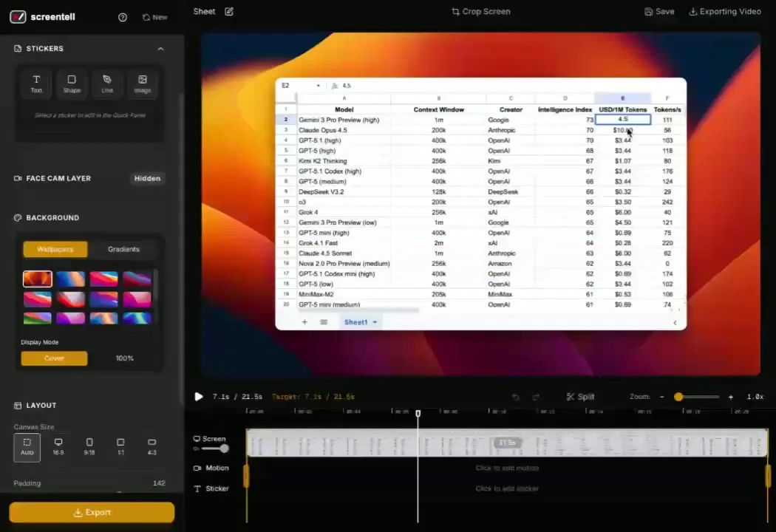The width and height of the screenshot is (776, 532).
Task: Click the Exporting Video button
Action: click(725, 11)
